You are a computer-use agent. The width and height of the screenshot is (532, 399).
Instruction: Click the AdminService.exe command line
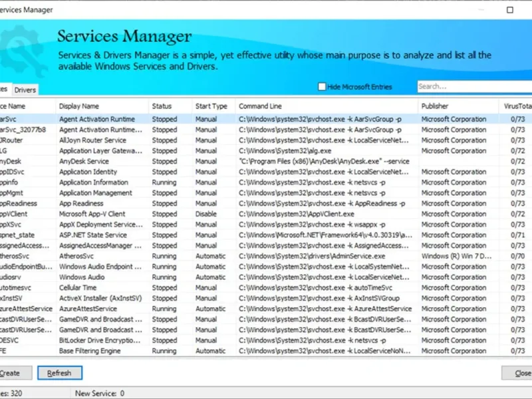tap(312, 256)
